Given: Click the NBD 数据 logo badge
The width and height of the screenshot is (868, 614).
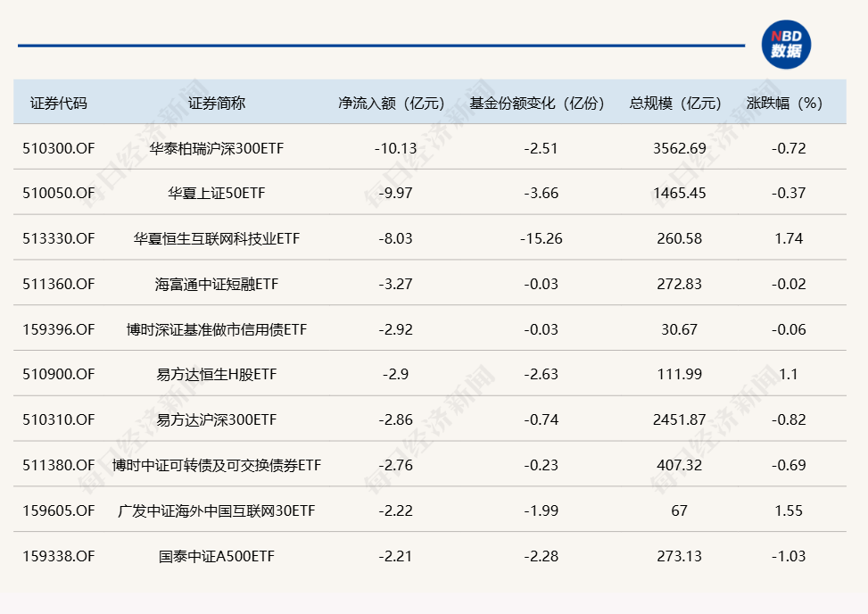Looking at the screenshot, I should pyautogui.click(x=786, y=44).
